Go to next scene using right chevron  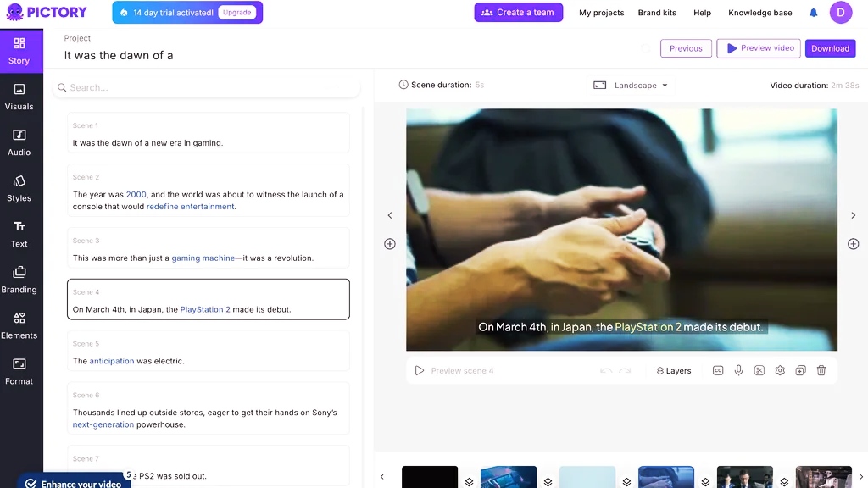pyautogui.click(x=853, y=215)
